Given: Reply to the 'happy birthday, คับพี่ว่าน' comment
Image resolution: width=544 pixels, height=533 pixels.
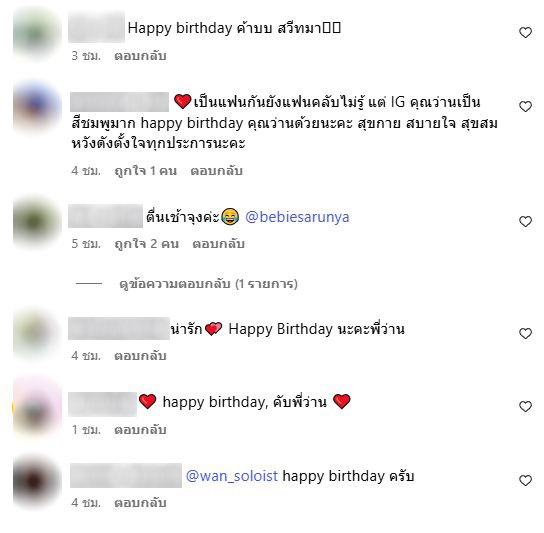Looking at the screenshot, I should [140, 430].
